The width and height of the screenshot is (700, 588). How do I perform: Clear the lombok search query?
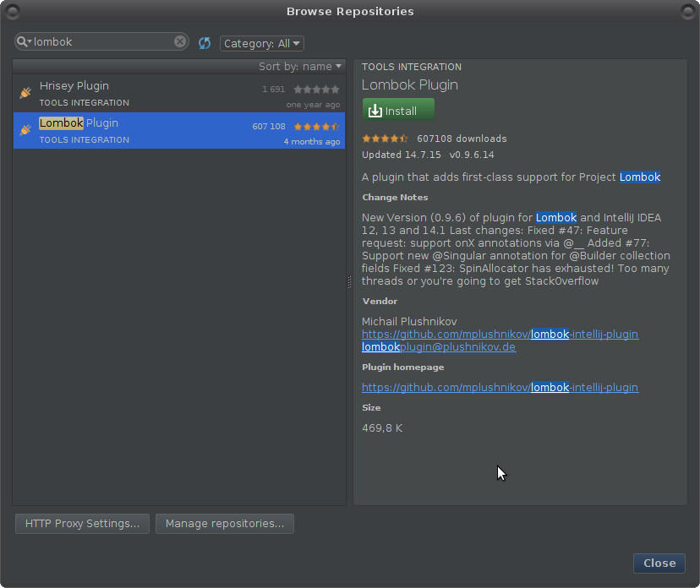178,41
